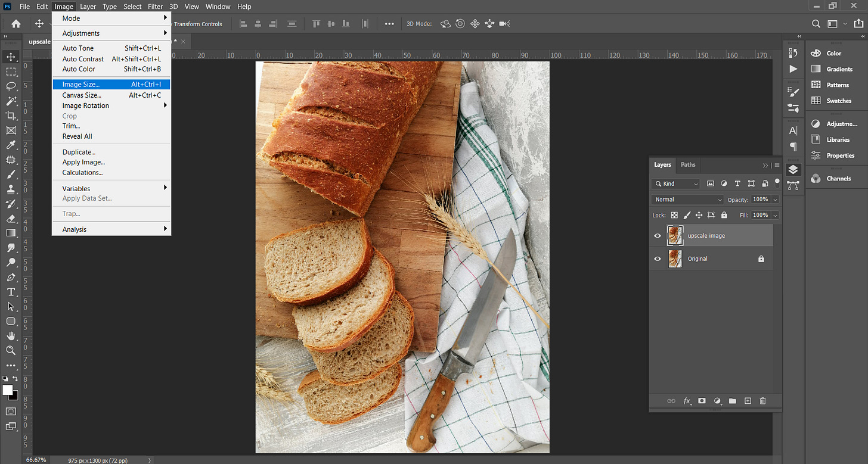Open the Normal blend mode dropdown
This screenshot has width=868, height=464.
687,200
